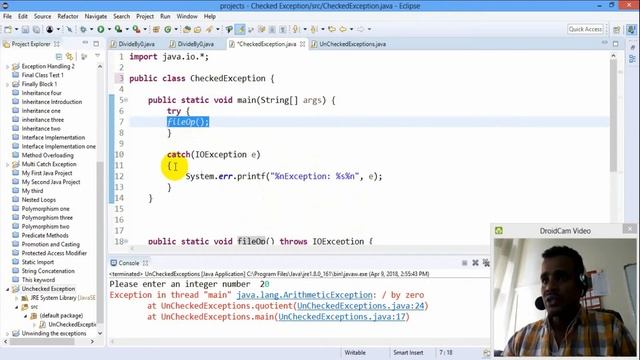Toggle Mark Occurrences highlighter button
640x360 pixels.
click(240, 29)
